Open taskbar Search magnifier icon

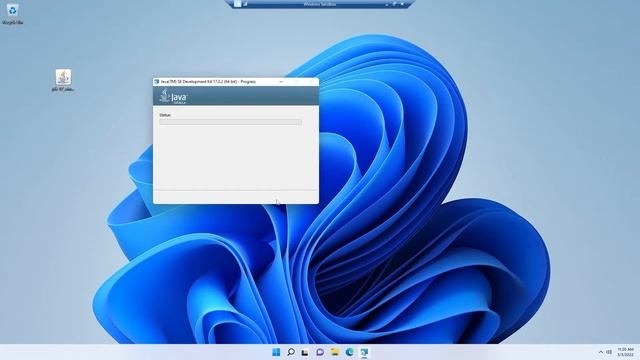pyautogui.click(x=291, y=352)
